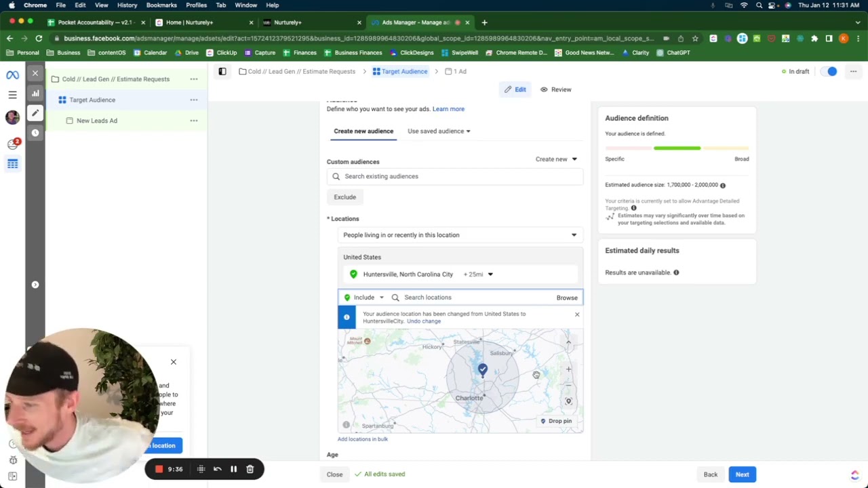Go to campaign breadcrumb Estimate Requests
The image size is (868, 488).
[x=297, y=71]
